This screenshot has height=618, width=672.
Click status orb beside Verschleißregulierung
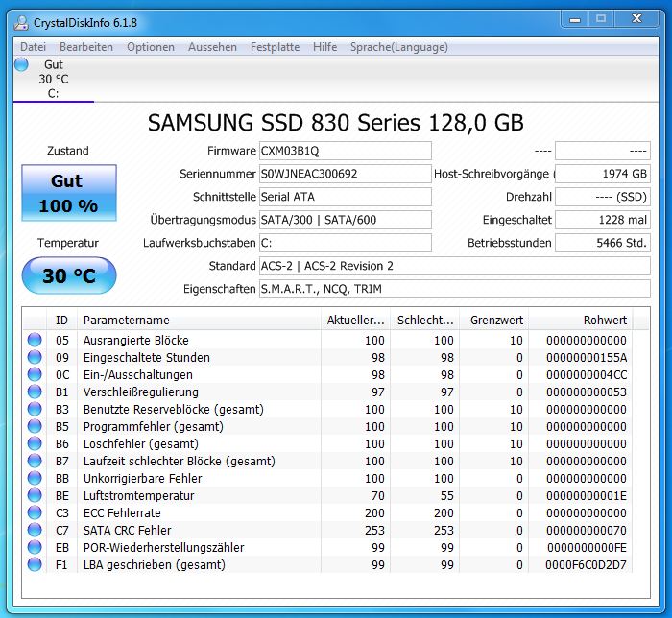[35, 392]
